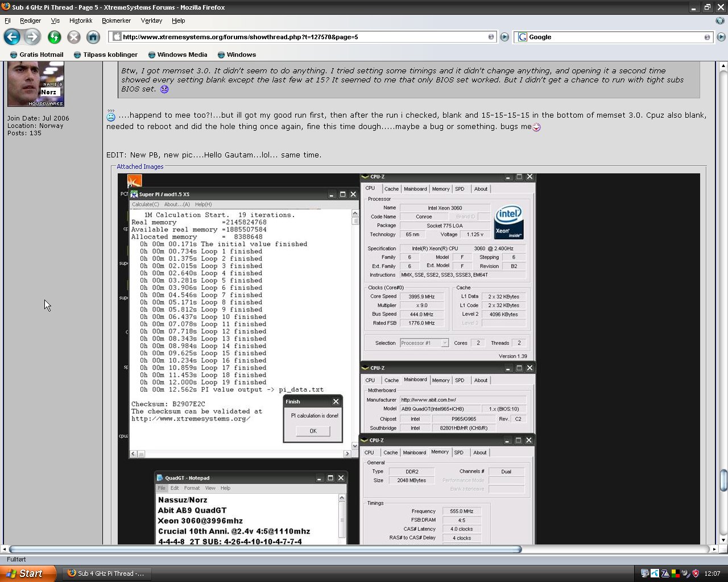Click into the URL address field
Screen dimensions: 728x582
304,37
